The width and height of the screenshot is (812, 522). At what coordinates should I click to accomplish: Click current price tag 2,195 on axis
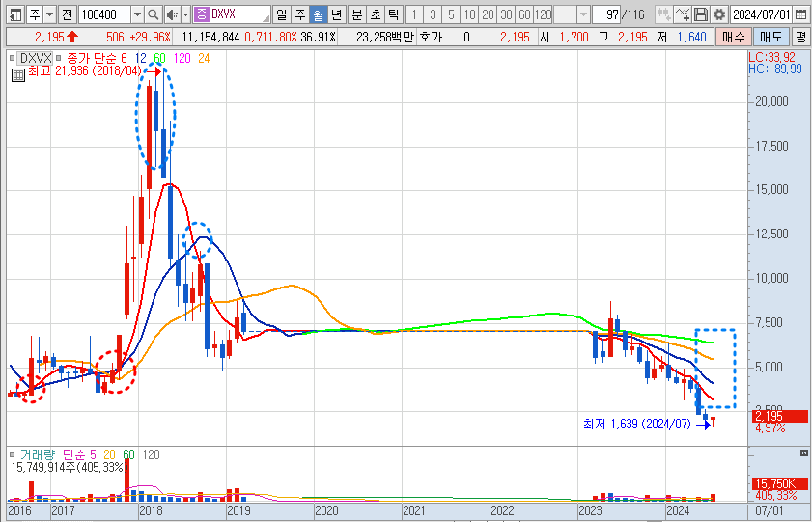tap(780, 416)
